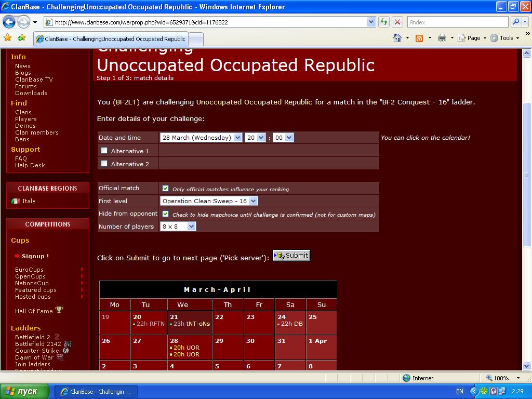
Task: Click the Hall Of Fame trophy icon
Action: (x=59, y=310)
